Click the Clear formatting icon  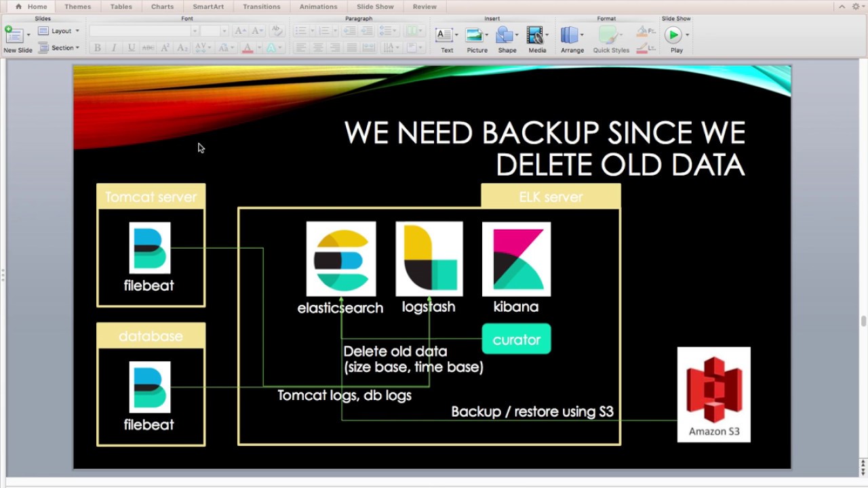[277, 30]
